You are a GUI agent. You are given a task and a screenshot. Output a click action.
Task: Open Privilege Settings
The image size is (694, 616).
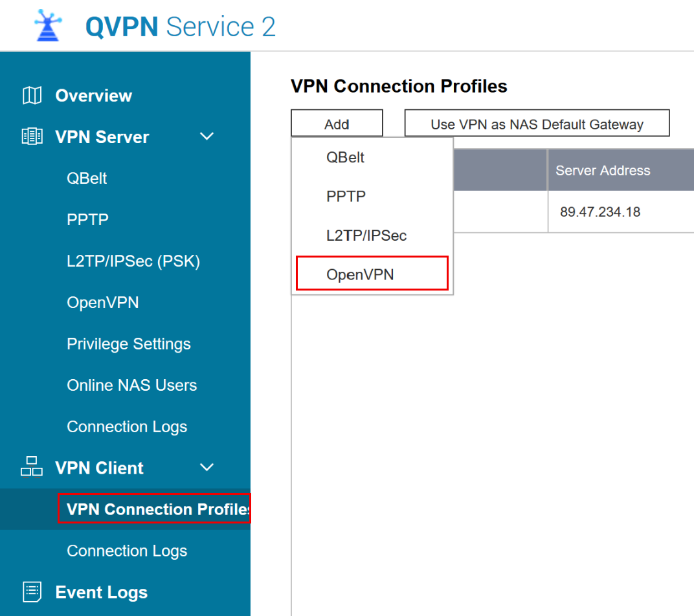[128, 344]
